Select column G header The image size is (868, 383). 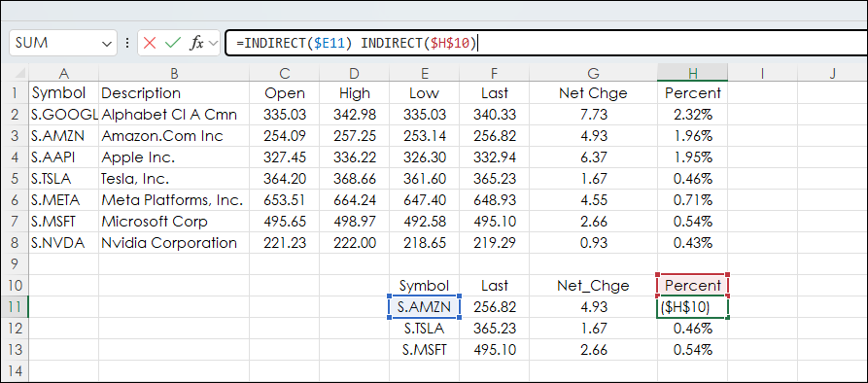click(x=593, y=73)
